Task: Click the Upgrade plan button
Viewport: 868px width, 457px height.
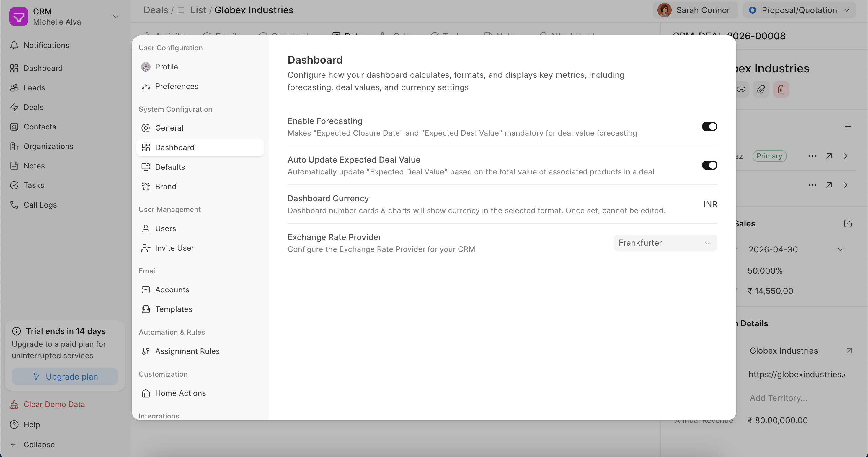Action: [x=65, y=376]
